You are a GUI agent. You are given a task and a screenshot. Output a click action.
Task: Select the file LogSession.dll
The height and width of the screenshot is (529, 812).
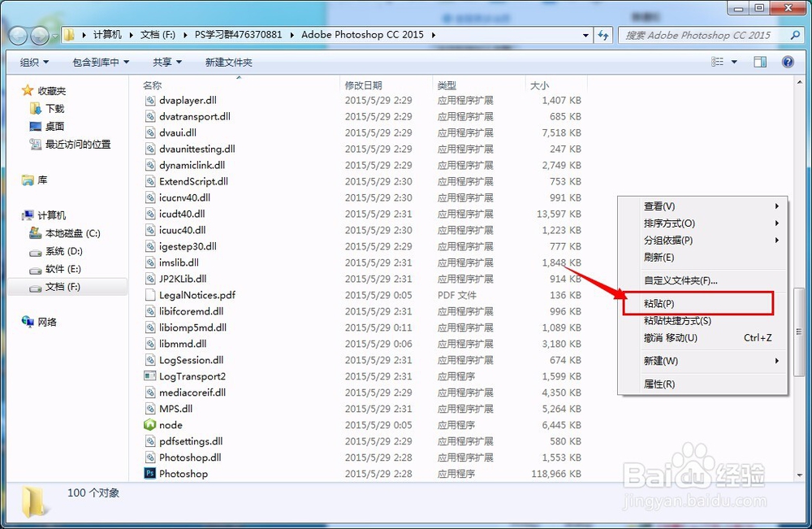(x=192, y=360)
